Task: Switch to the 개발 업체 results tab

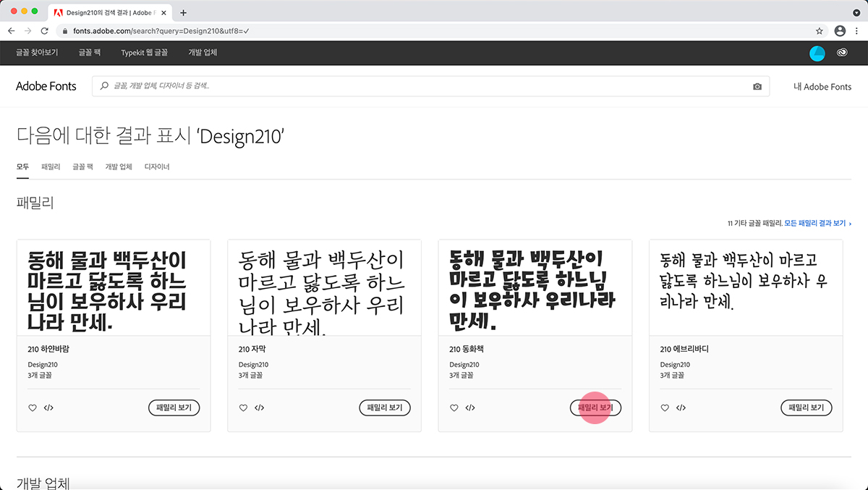Action: [x=119, y=167]
